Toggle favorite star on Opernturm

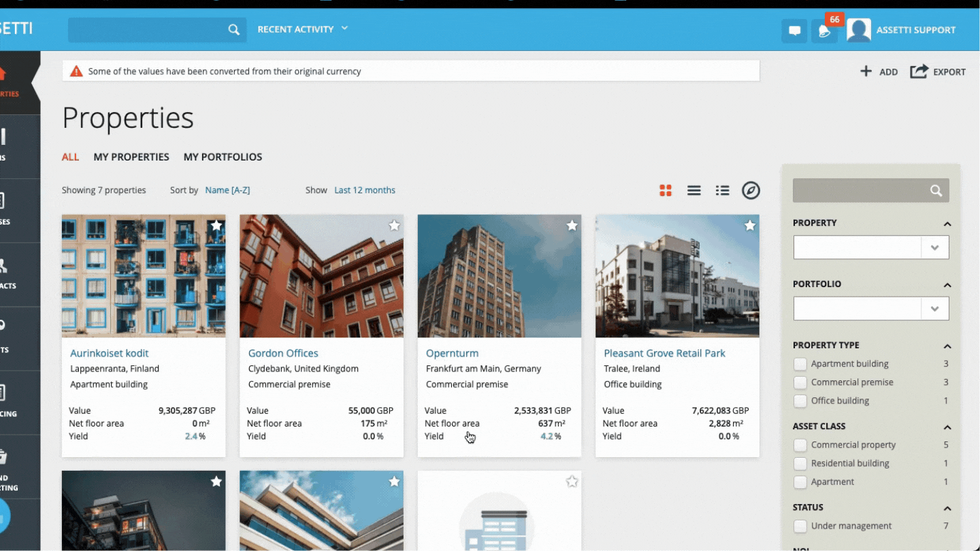click(x=572, y=225)
